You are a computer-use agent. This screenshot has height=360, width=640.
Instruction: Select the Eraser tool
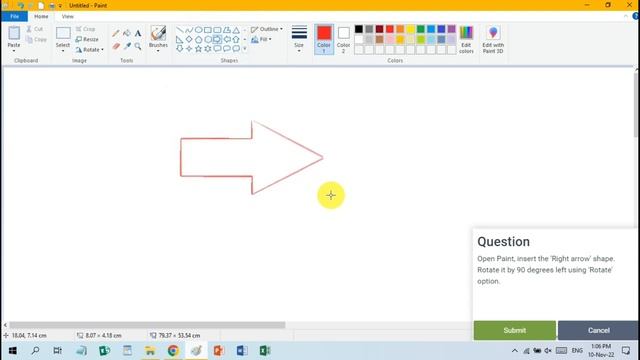click(116, 47)
